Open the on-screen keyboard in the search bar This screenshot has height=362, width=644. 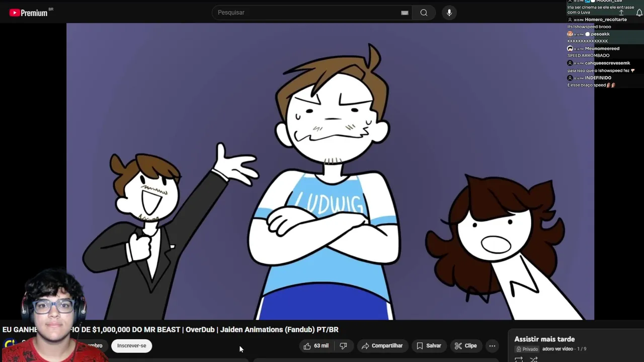[405, 13]
